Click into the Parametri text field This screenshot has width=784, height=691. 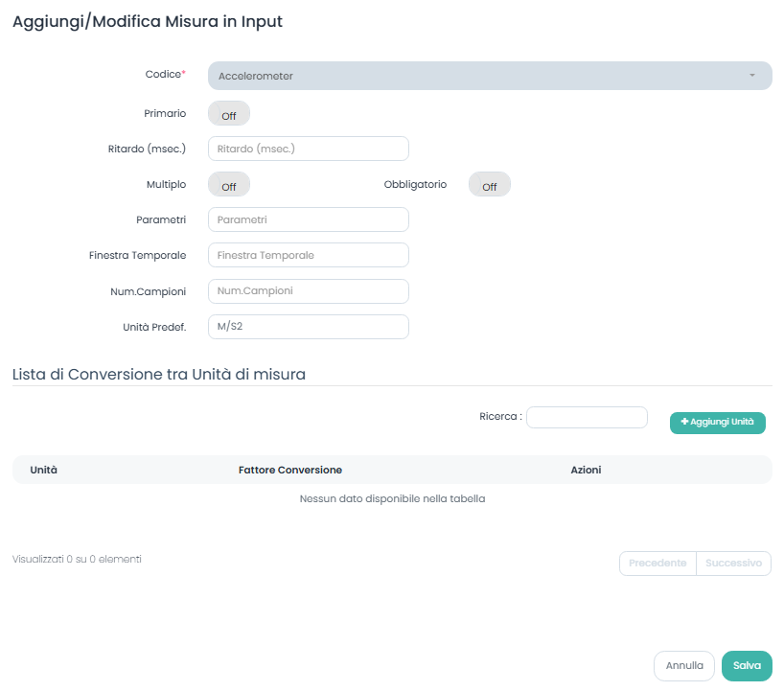click(x=308, y=219)
